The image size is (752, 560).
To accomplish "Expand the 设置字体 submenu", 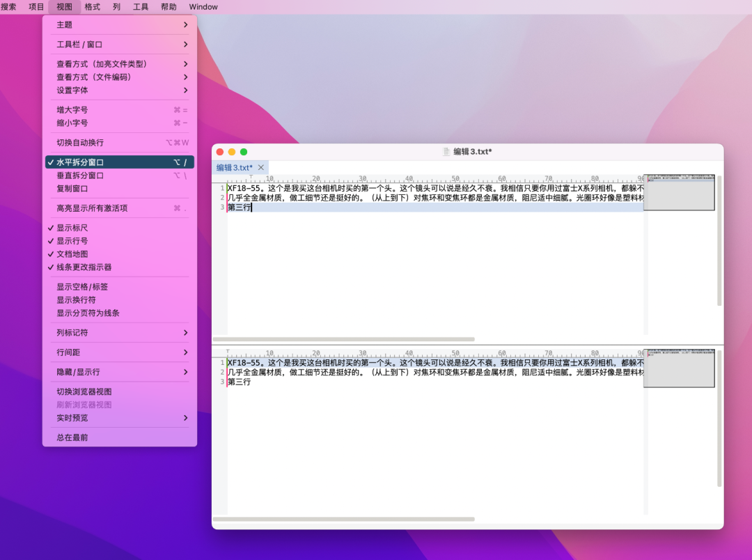I will [120, 91].
